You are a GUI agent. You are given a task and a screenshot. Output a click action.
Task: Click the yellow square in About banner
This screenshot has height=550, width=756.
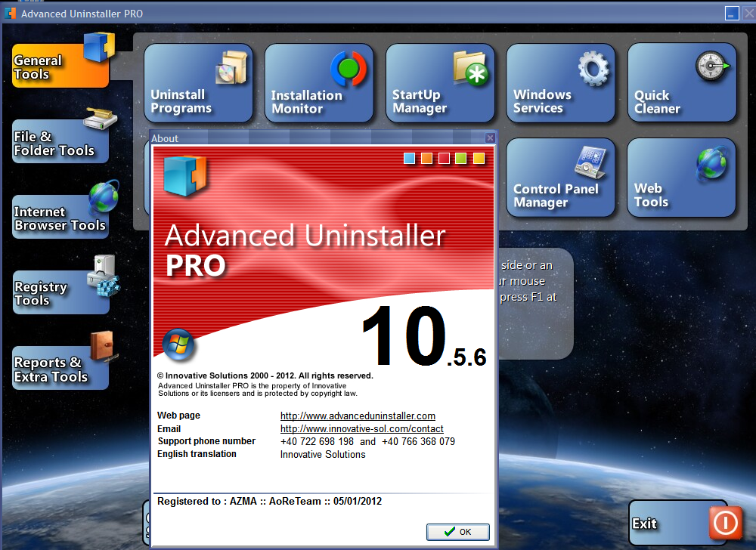pyautogui.click(x=479, y=158)
